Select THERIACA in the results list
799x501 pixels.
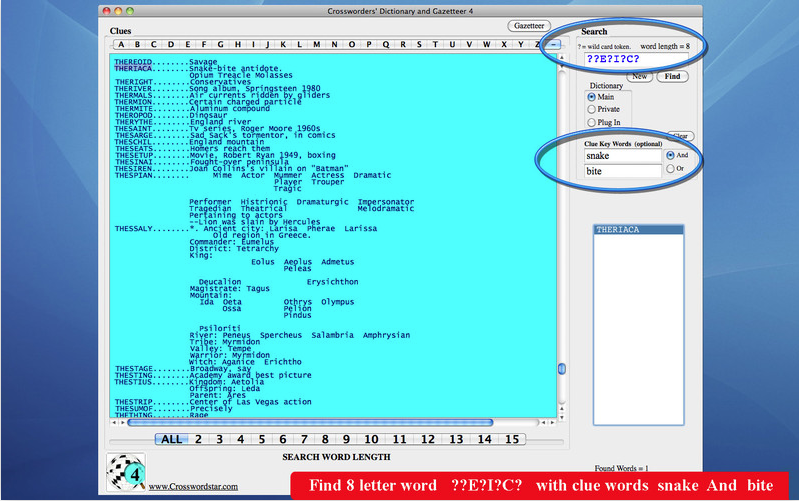tap(638, 230)
